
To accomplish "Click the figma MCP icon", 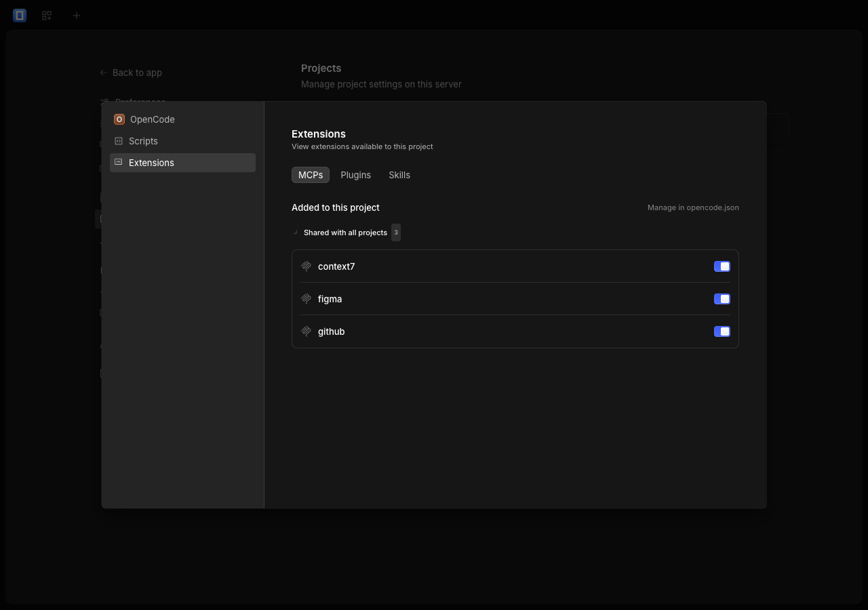I will (x=306, y=299).
